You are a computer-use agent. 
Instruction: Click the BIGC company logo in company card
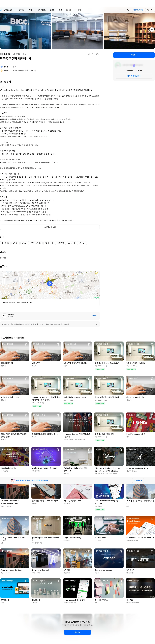pyautogui.click(x=5, y=316)
